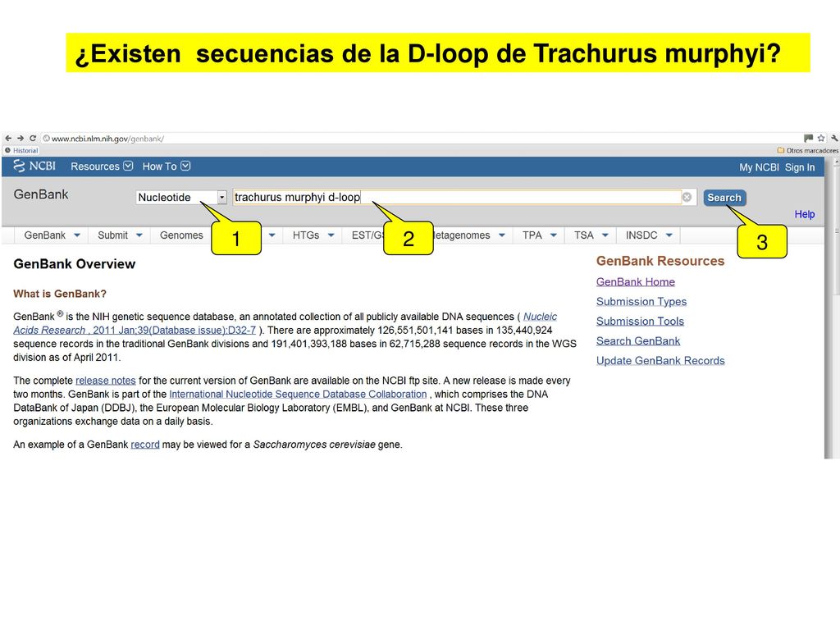840x630 pixels.
Task: Click the slide title about Trachurus murphyi
Action: (x=428, y=53)
